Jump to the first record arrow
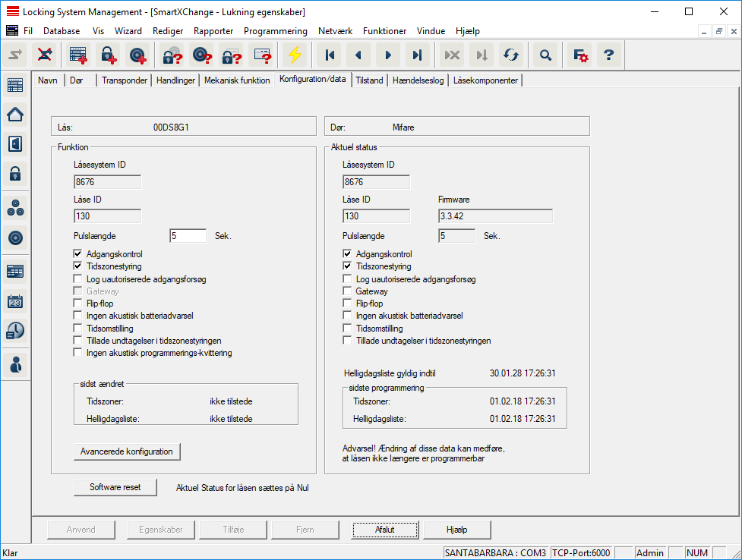 click(330, 55)
